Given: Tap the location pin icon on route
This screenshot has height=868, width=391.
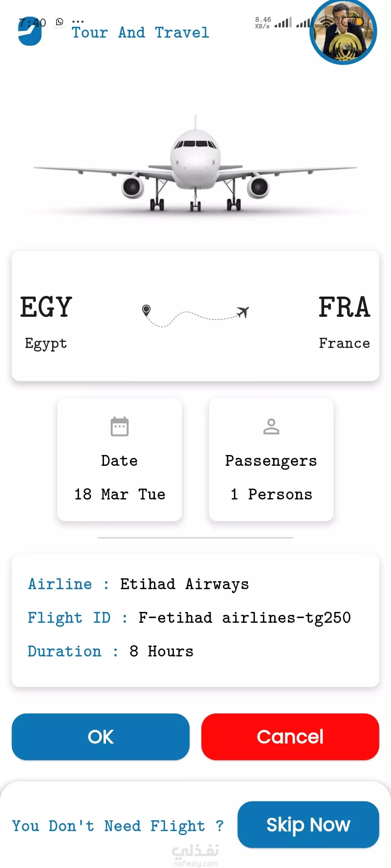Looking at the screenshot, I should click(x=146, y=310).
